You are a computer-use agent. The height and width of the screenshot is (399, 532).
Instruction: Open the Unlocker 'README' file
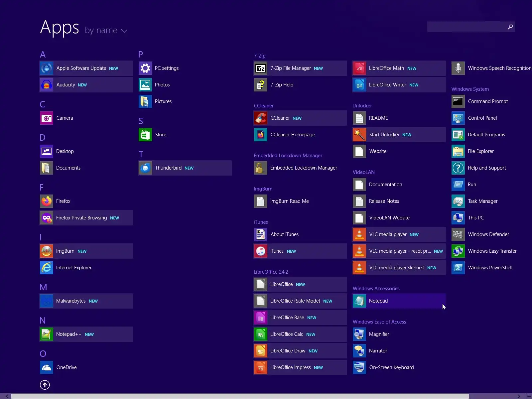[x=399, y=118]
